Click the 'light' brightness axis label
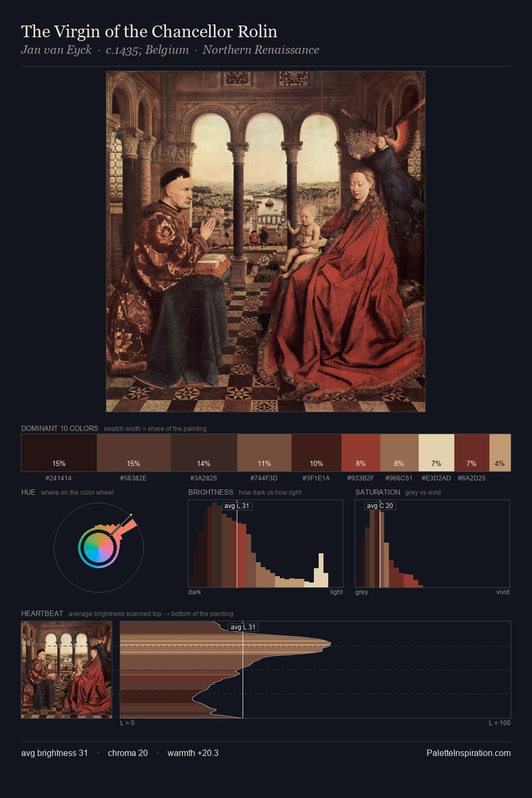The height and width of the screenshot is (798, 532). pyautogui.click(x=337, y=592)
